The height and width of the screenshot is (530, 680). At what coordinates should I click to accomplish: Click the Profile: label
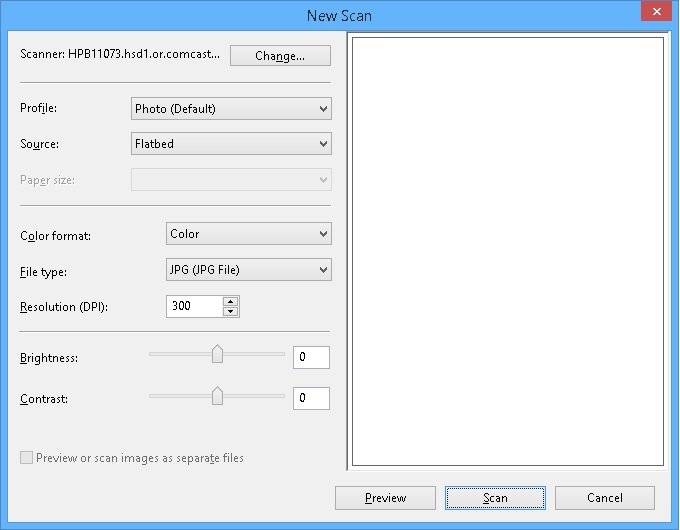click(x=39, y=108)
